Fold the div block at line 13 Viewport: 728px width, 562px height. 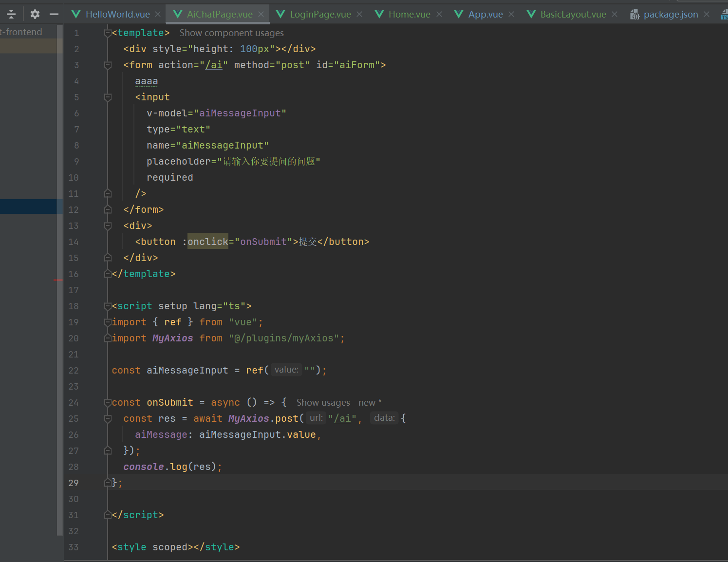pos(108,226)
